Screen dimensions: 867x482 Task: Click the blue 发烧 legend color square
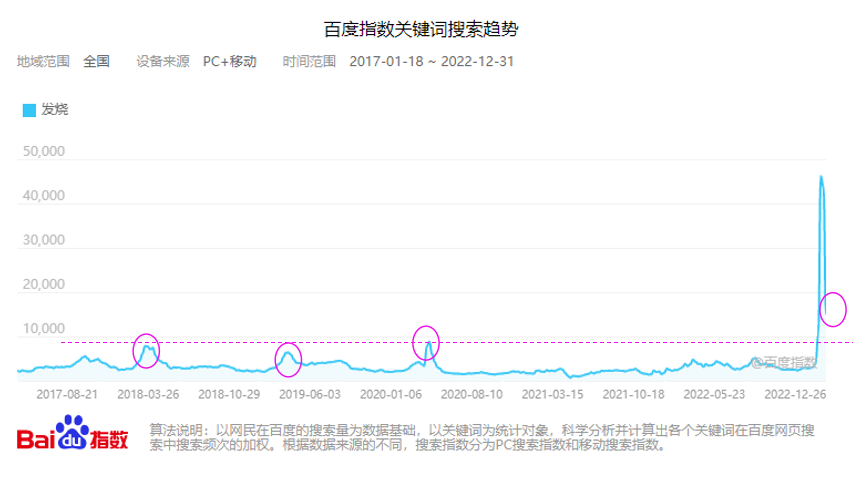pyautogui.click(x=29, y=110)
